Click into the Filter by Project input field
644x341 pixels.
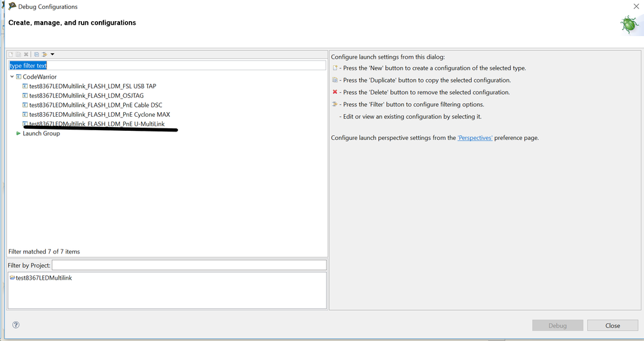coord(189,265)
